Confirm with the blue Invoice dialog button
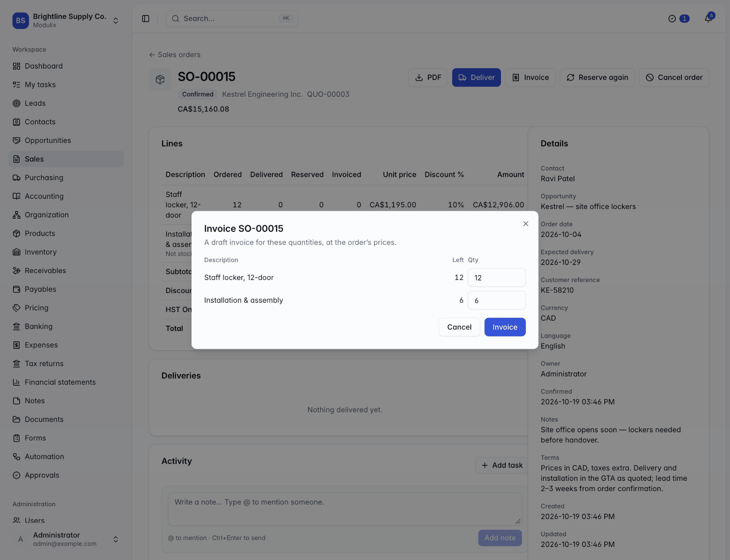 tap(505, 327)
